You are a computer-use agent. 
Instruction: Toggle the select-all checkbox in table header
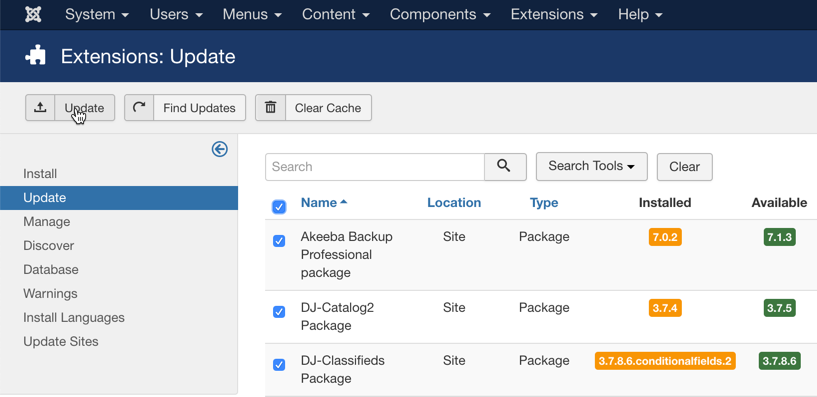click(279, 207)
